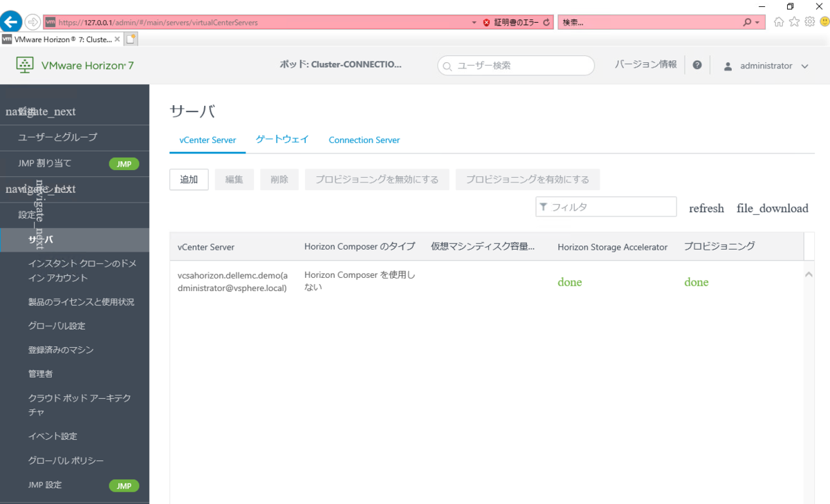Screen dimensions: 830x504
Task: Click the ユーザー検索 search field
Action: [x=515, y=65]
